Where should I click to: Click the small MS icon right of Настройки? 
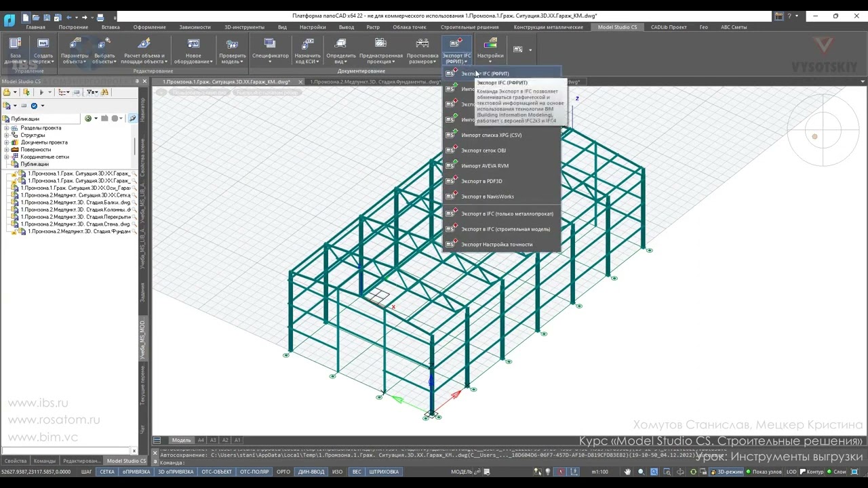[518, 49]
